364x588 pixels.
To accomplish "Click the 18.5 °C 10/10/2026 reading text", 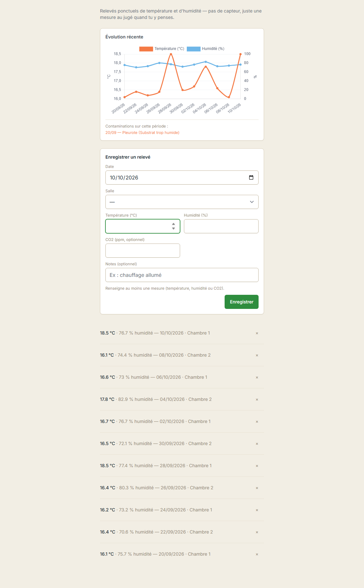I will click(155, 333).
